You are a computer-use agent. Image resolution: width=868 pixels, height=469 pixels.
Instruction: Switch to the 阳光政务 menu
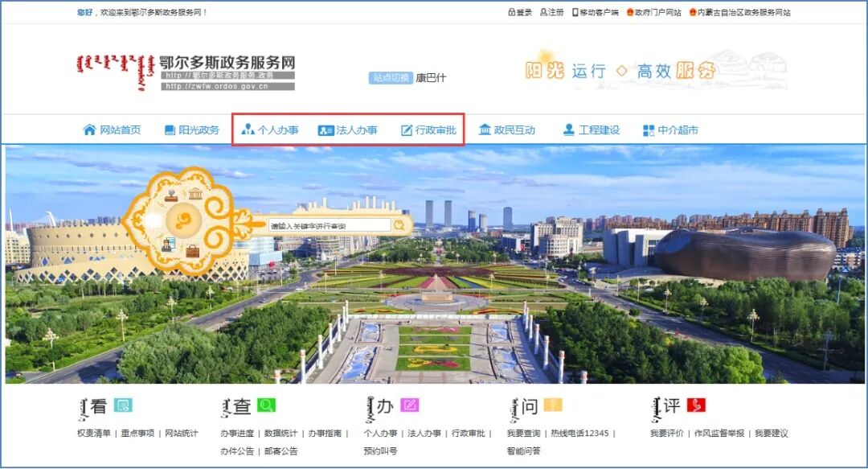(191, 129)
